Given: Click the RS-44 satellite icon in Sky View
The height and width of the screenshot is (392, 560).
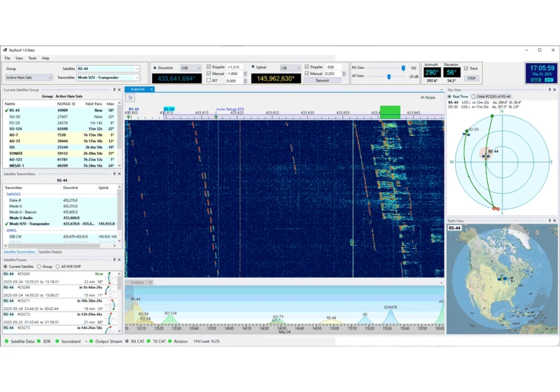Looking at the screenshot, I should [486, 155].
